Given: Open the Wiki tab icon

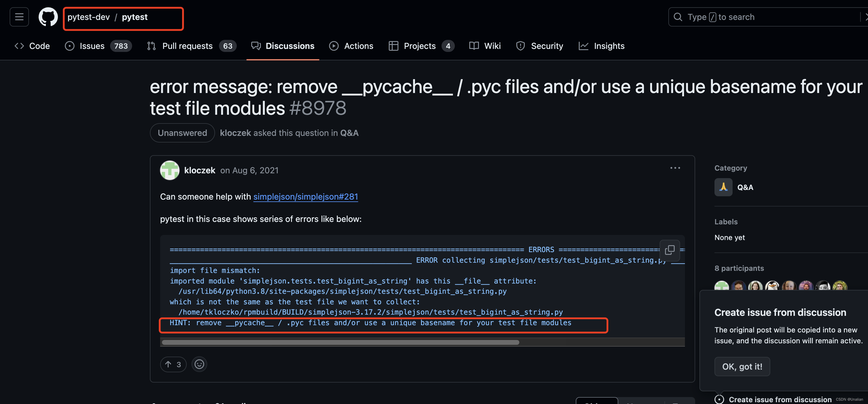Looking at the screenshot, I should pyautogui.click(x=473, y=46).
